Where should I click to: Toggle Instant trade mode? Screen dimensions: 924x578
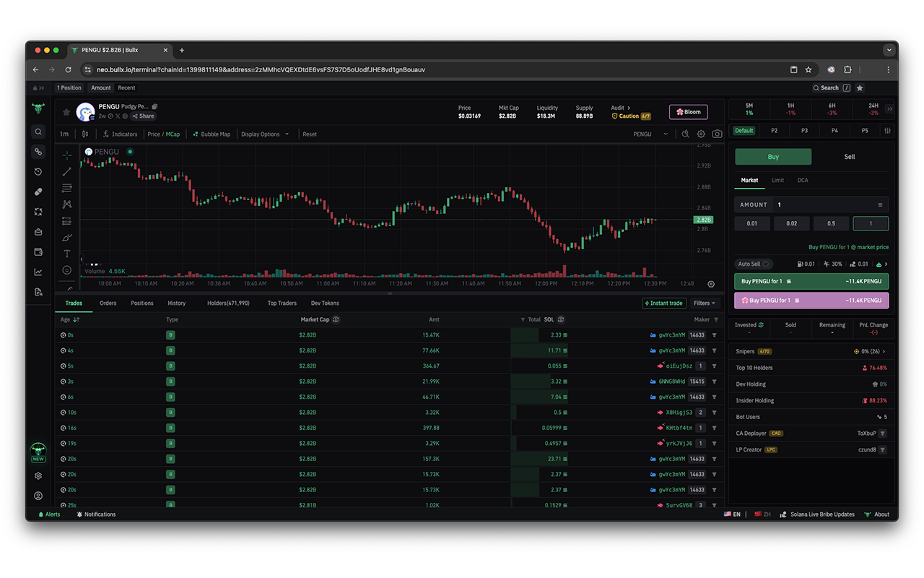click(x=663, y=303)
